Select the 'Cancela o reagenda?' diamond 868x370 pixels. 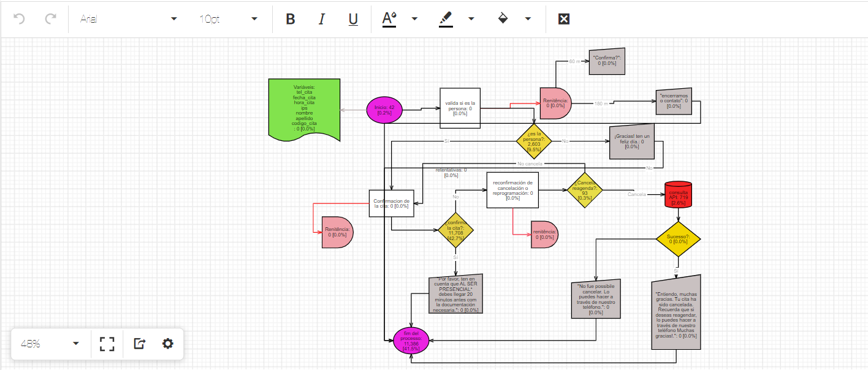585,190
